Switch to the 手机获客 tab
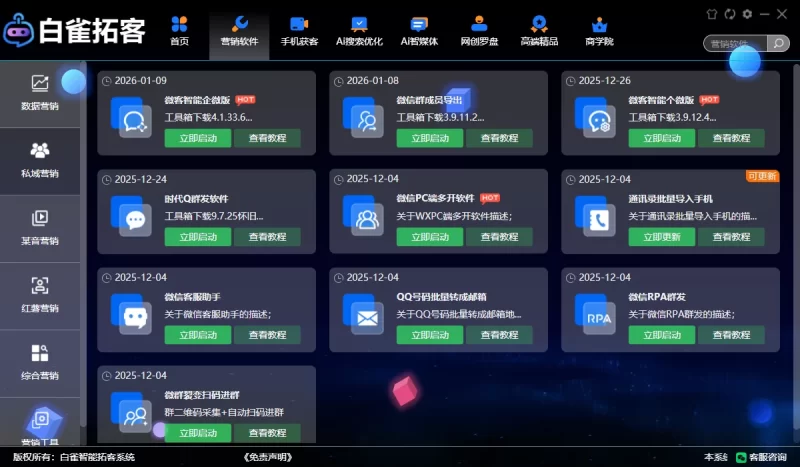Image resolution: width=800 pixels, height=467 pixels. point(299,31)
